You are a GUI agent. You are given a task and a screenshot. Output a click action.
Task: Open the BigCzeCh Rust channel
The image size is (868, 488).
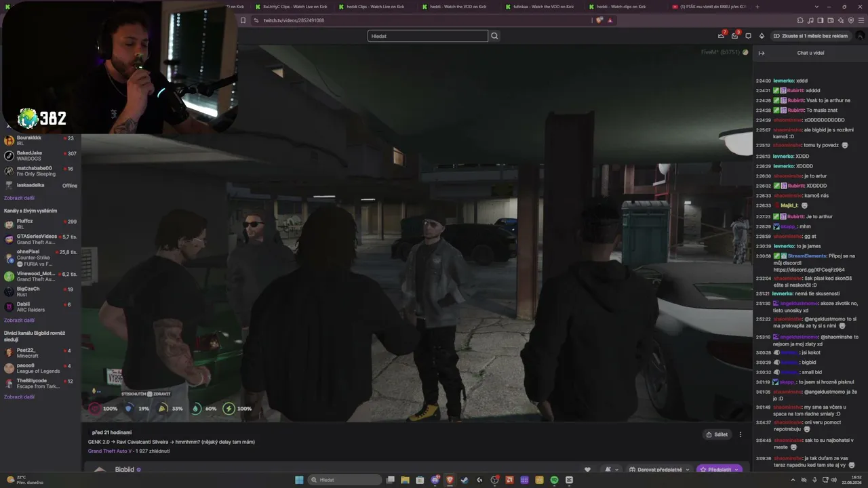tap(41, 291)
